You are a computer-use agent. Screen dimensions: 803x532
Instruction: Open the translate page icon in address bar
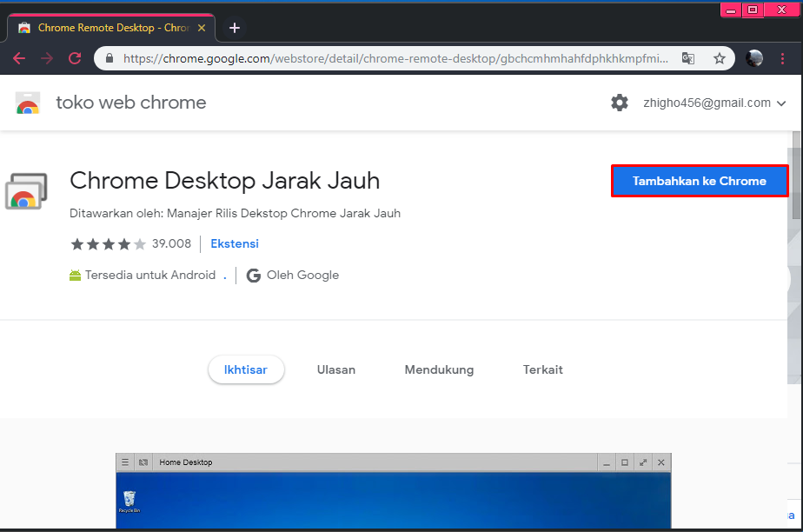(x=688, y=58)
